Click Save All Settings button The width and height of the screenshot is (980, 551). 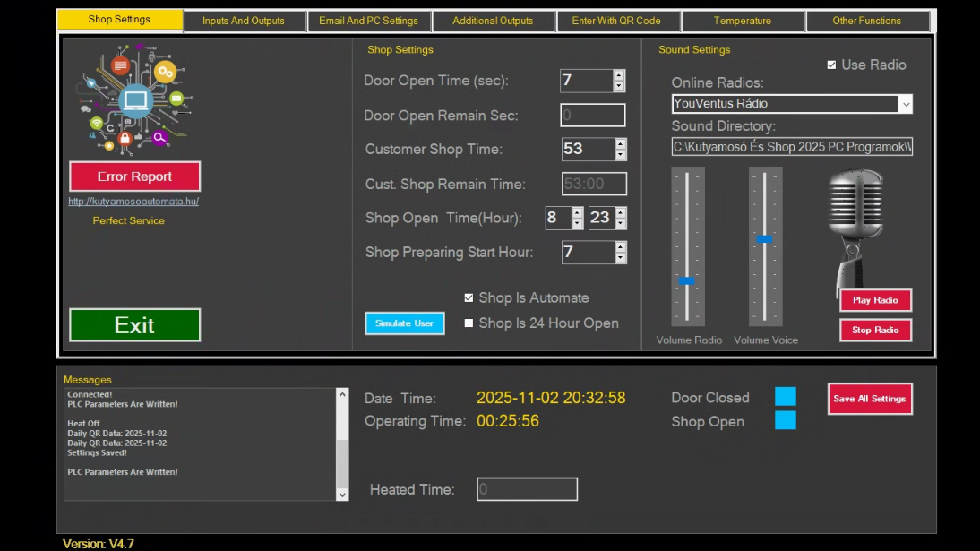pos(870,399)
